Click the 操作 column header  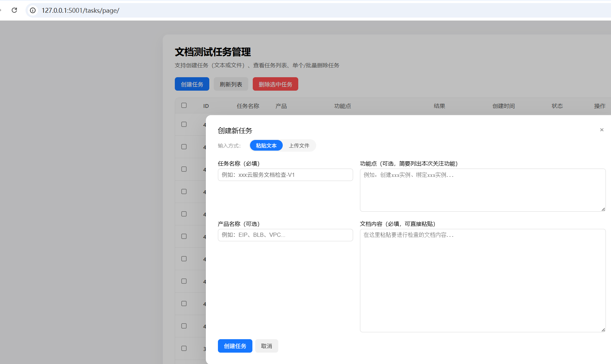600,106
